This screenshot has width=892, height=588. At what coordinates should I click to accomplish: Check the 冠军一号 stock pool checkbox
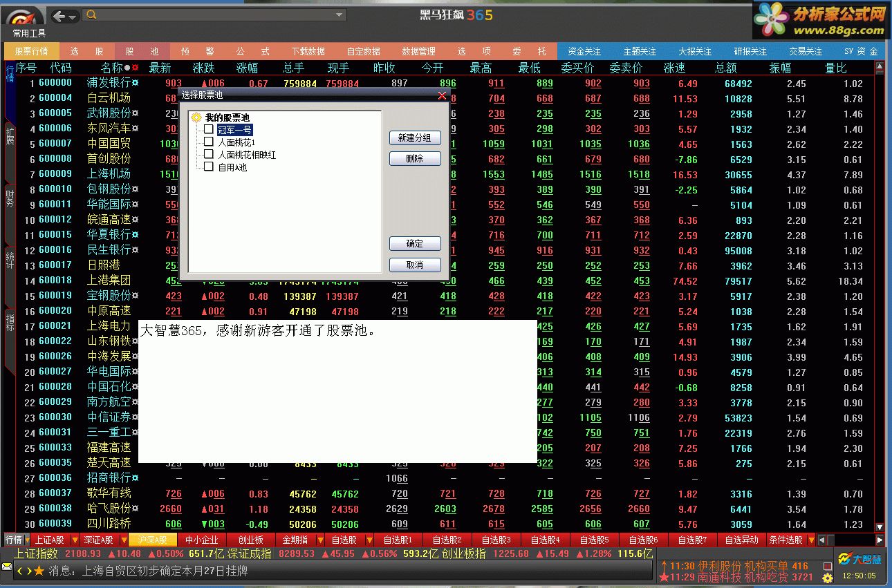pyautogui.click(x=208, y=129)
